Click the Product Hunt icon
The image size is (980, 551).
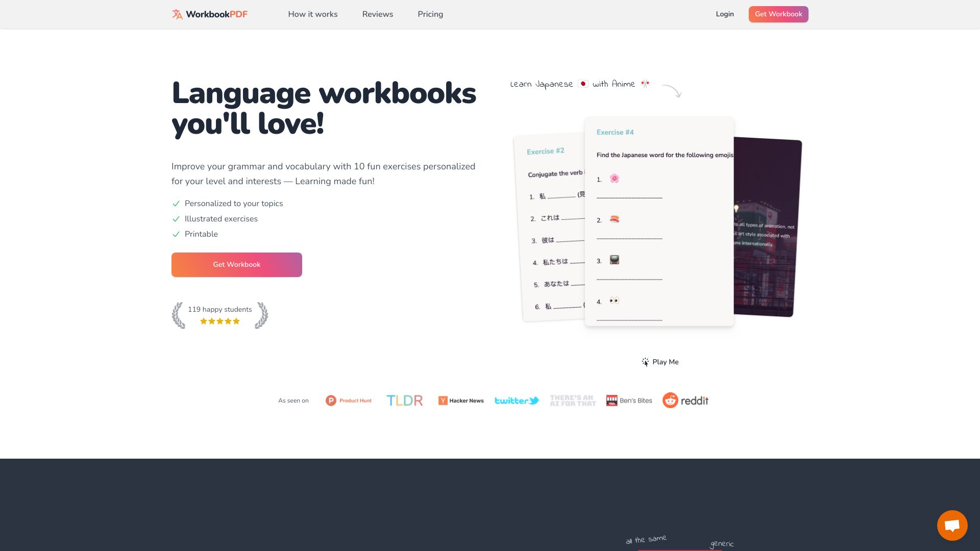tap(330, 400)
